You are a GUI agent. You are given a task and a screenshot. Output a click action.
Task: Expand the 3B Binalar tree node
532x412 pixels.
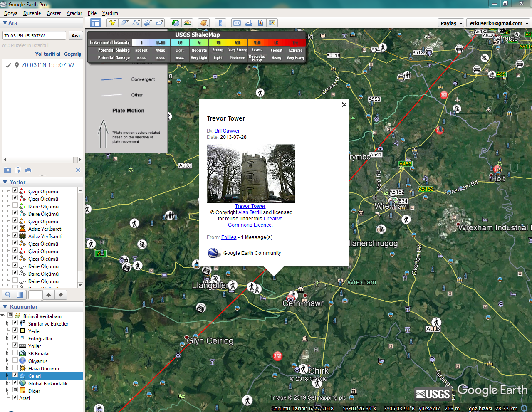pos(7,353)
